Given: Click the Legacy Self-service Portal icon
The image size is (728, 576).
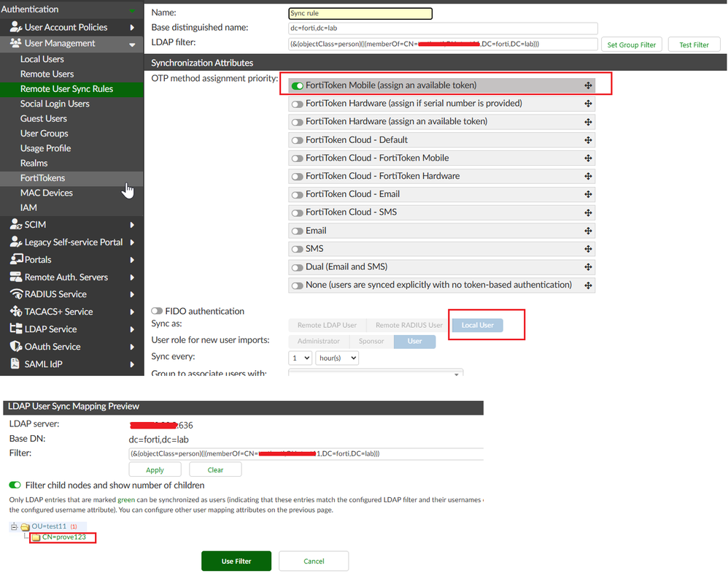Looking at the screenshot, I should pos(16,242).
